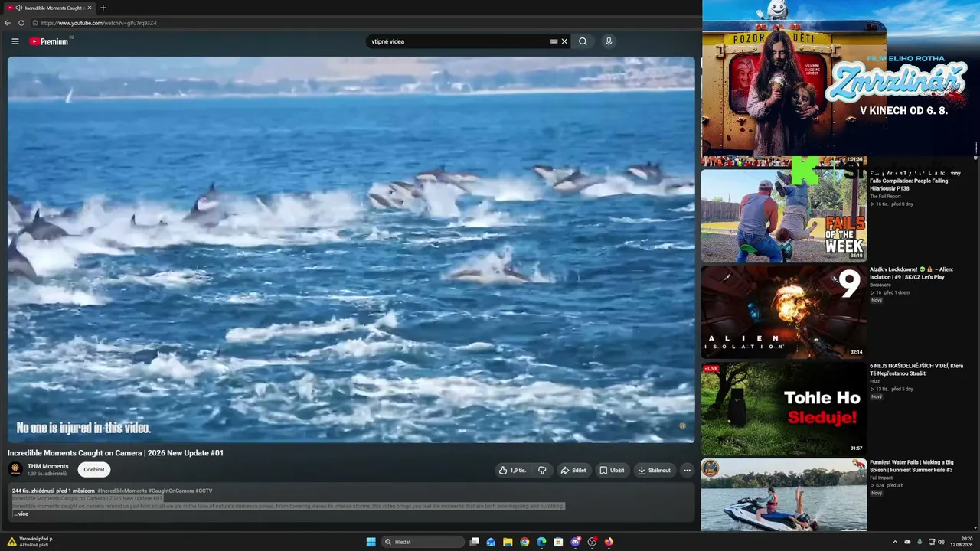Close the Incredible Moments tab
The image size is (980, 551).
coord(90,8)
